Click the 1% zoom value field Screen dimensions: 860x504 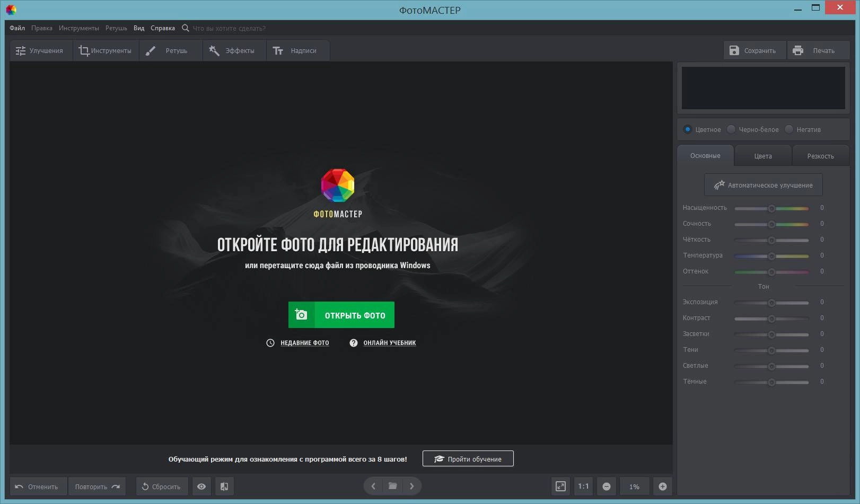[634, 486]
